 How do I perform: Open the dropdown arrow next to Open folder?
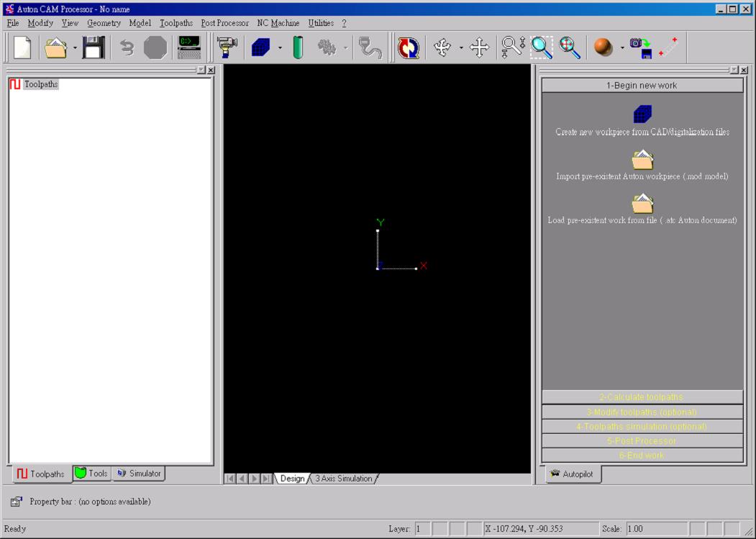tap(75, 47)
